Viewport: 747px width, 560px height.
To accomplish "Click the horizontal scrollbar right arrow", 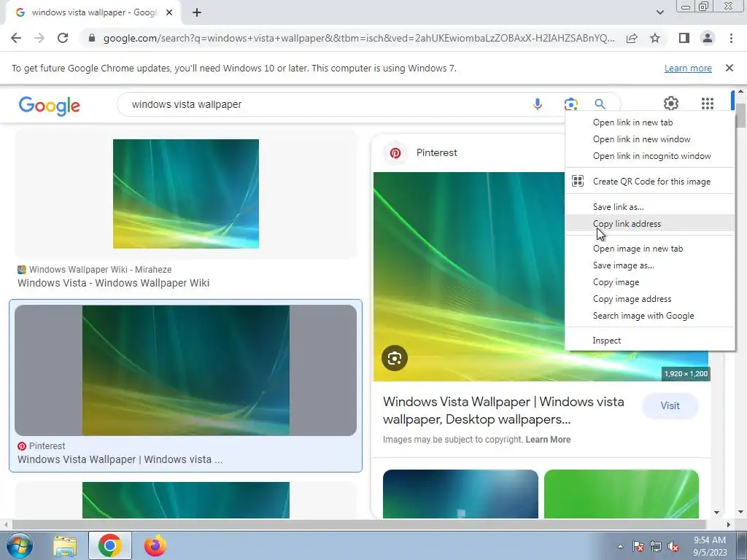I will tap(729, 524).
